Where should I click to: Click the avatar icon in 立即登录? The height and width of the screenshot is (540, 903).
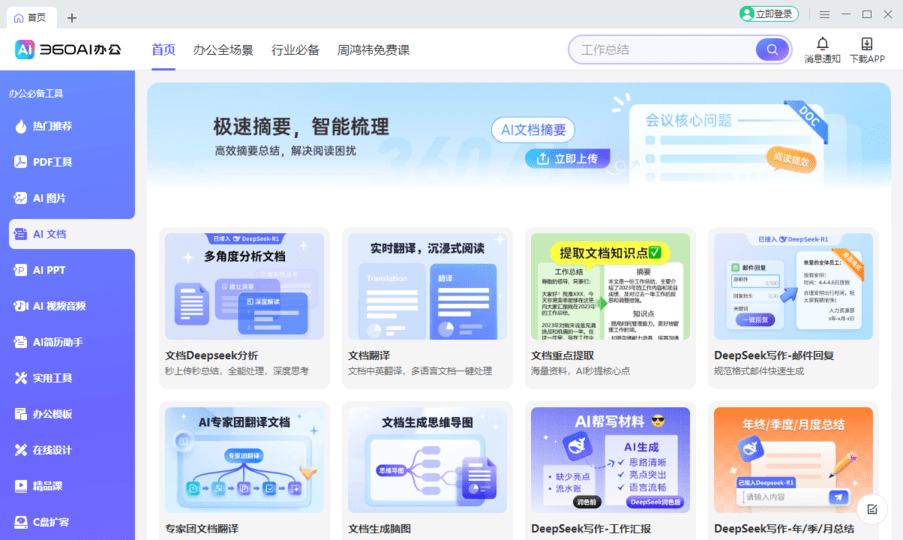pos(747,14)
